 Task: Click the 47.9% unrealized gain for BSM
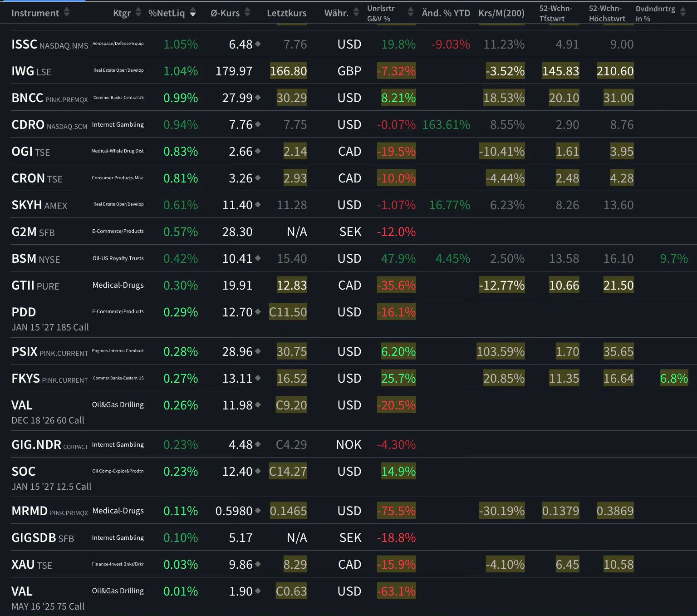[x=398, y=259]
